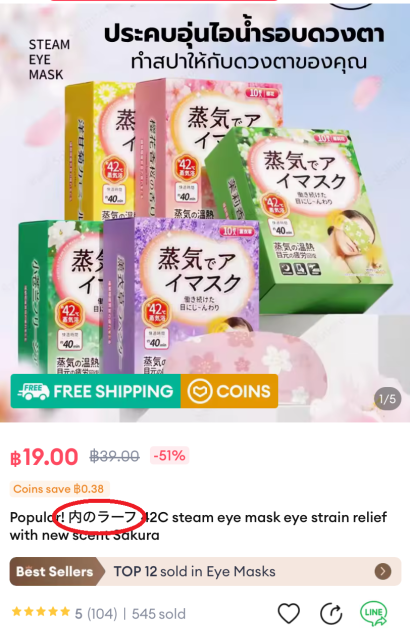Tap the Coins heart badge icon

point(199,391)
